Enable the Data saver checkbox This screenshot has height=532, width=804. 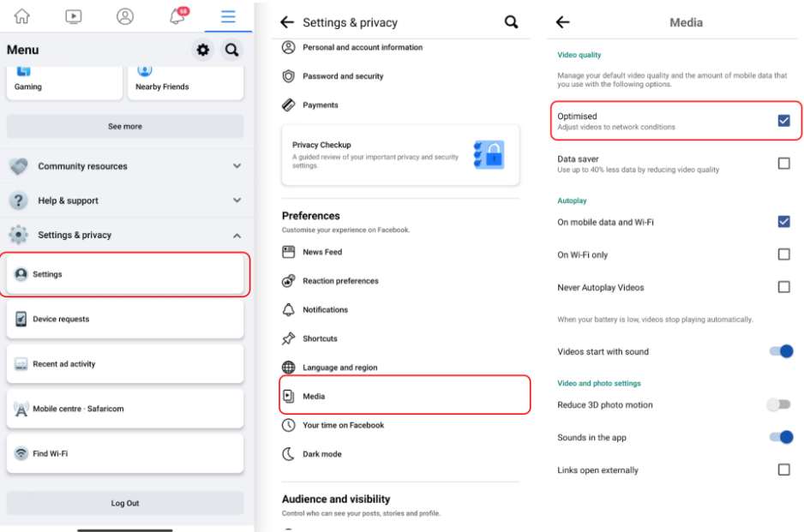(x=783, y=164)
